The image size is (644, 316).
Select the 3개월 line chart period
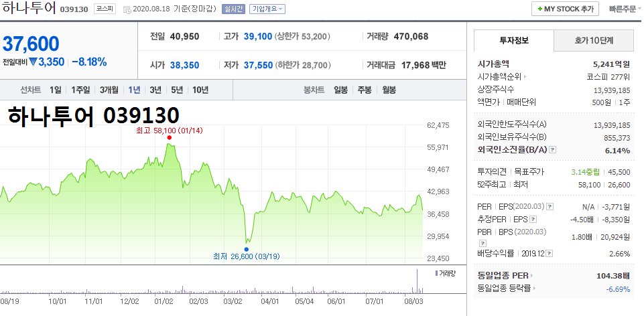tap(109, 90)
